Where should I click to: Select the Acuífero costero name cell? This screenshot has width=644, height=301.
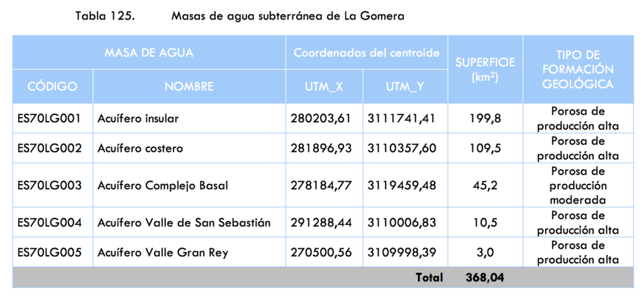[189, 148]
